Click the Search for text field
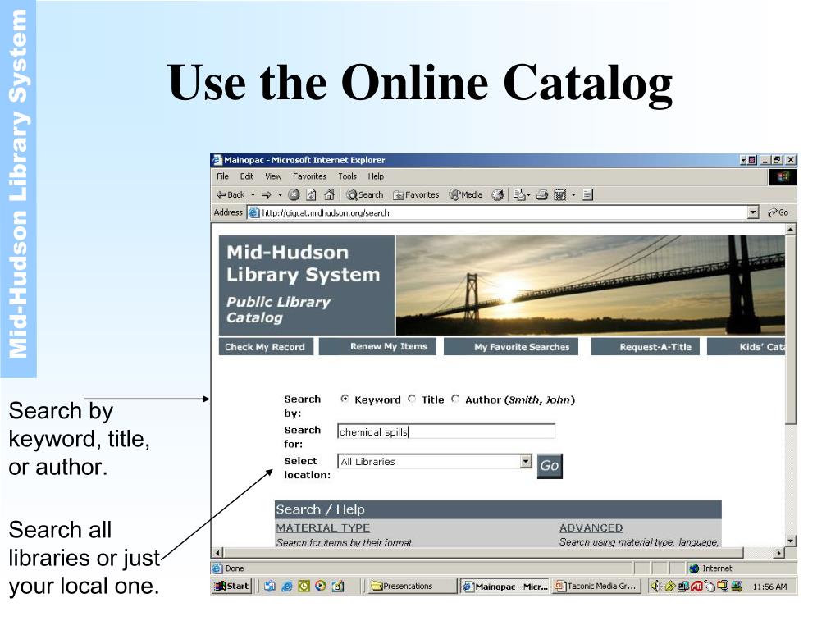The height and width of the screenshot is (630, 840). 446,431
